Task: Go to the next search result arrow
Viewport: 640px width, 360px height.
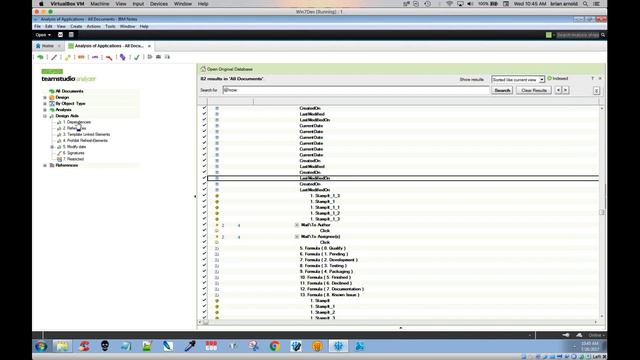Action: point(566,90)
